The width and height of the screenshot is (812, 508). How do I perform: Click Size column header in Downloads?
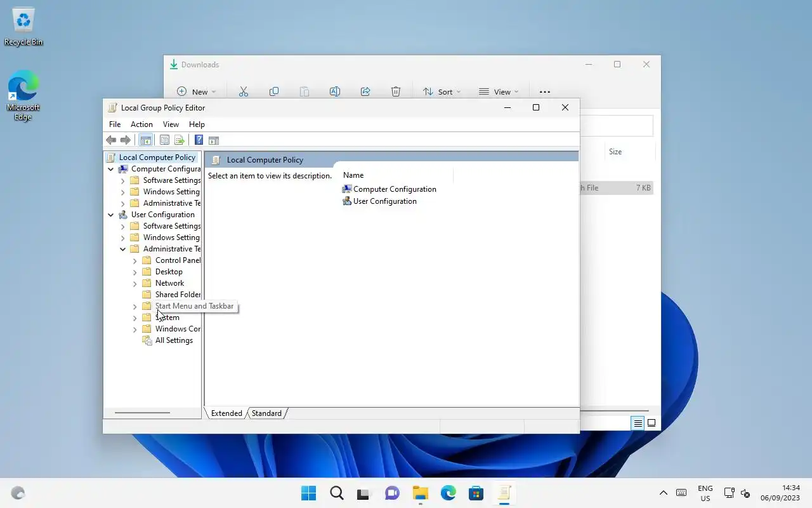(615, 152)
